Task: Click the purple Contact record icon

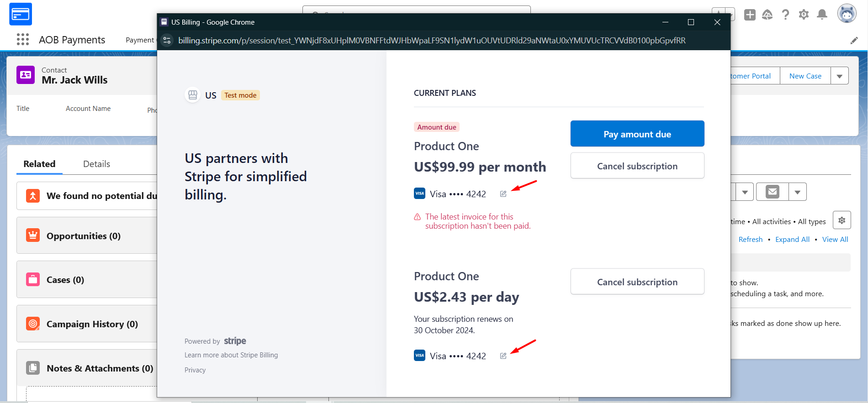Action: coord(26,75)
